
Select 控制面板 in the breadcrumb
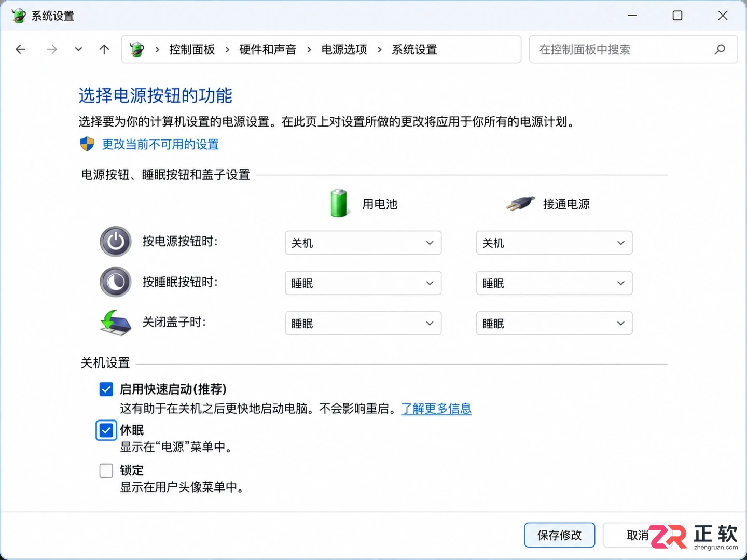pyautogui.click(x=192, y=49)
